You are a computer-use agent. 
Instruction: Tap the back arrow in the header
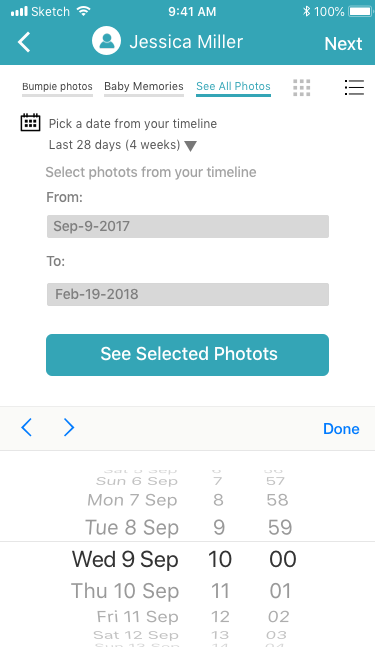pos(24,42)
